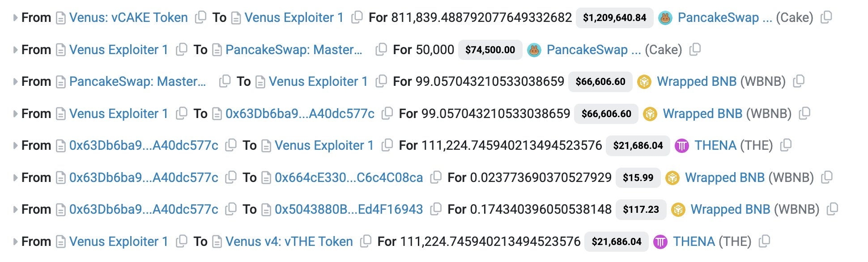868x262 pixels.
Task: Click the $74,500.00 value badge
Action: pyautogui.click(x=490, y=50)
